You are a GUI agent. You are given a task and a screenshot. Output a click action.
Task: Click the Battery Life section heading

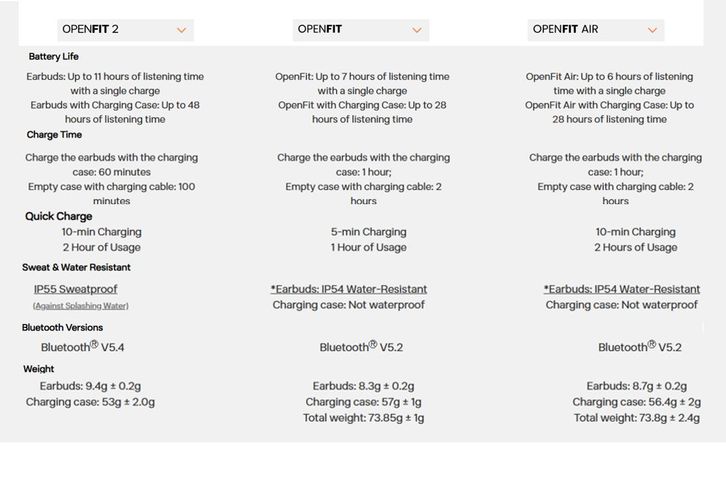(x=53, y=57)
